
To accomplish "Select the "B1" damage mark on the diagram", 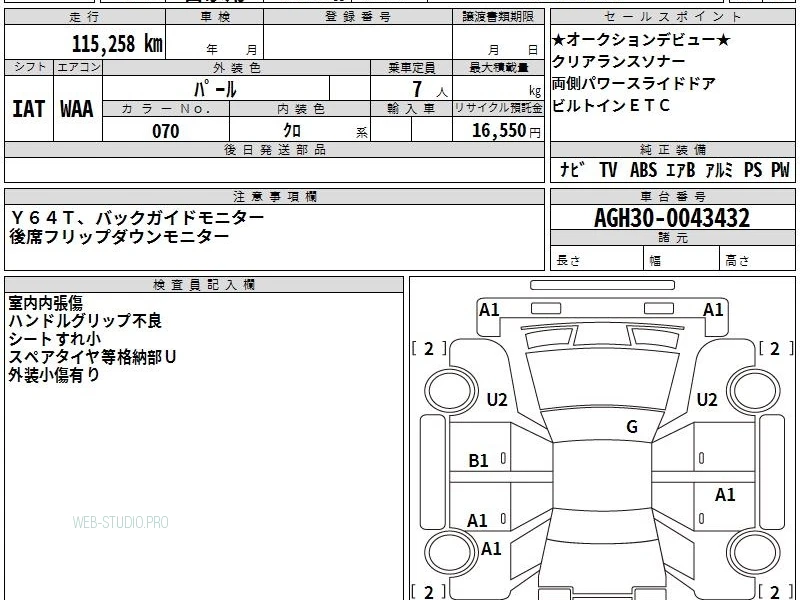I will (x=479, y=461).
